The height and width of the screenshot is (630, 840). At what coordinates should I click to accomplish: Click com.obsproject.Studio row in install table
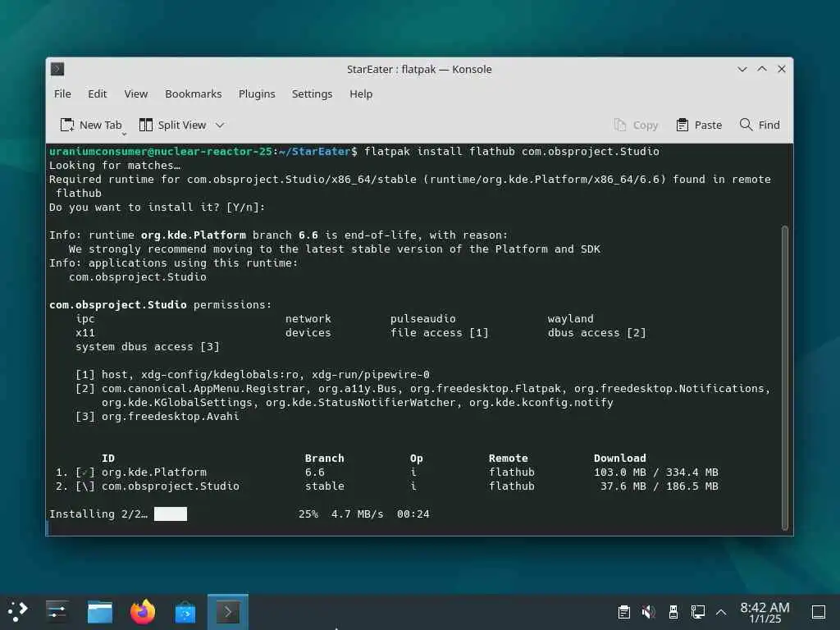(x=386, y=486)
